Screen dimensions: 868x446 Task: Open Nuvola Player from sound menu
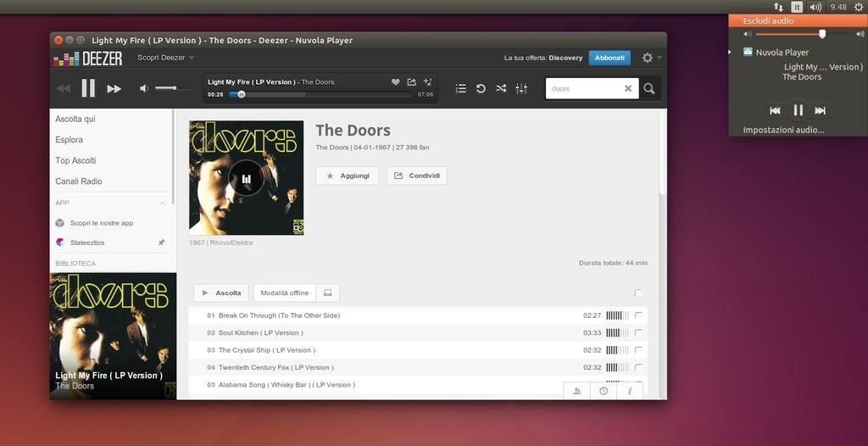click(x=782, y=53)
